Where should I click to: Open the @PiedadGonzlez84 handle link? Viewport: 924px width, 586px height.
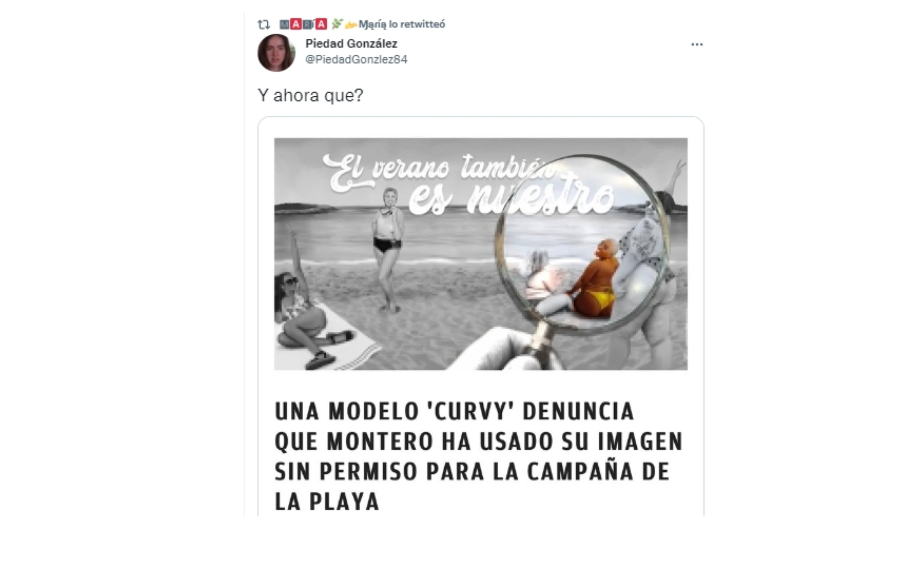(x=356, y=59)
